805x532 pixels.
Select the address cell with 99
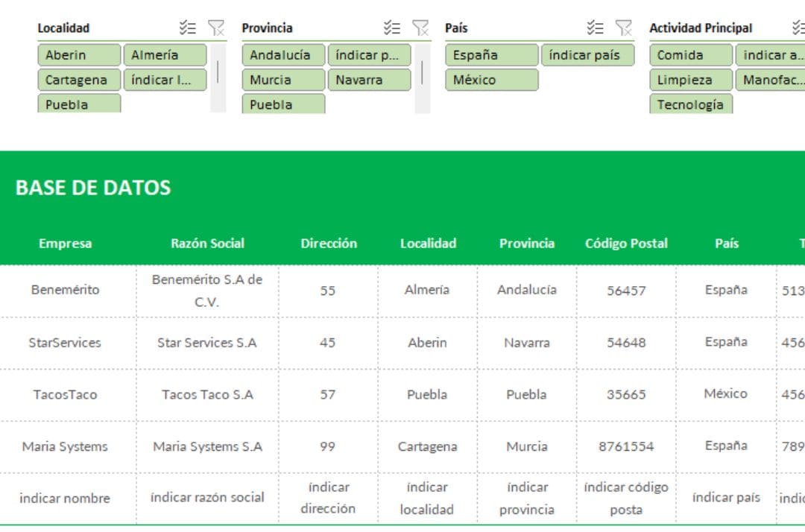point(328,446)
